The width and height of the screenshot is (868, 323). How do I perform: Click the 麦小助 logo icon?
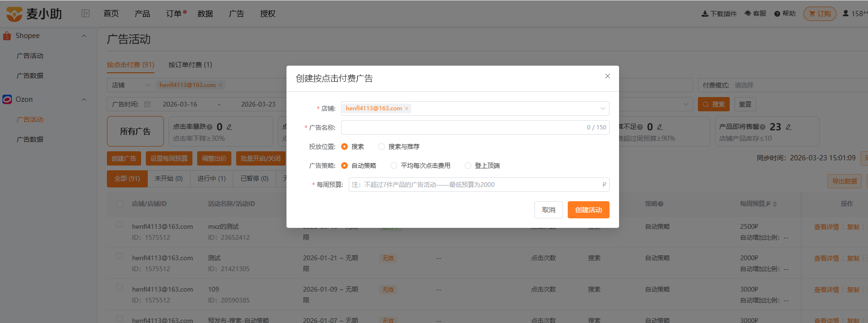[14, 14]
